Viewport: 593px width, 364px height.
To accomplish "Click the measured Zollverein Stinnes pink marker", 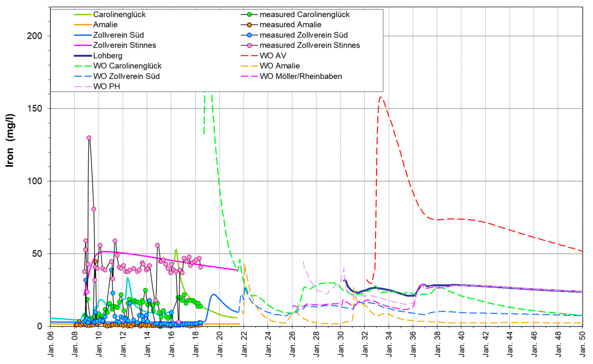I will 249,45.
